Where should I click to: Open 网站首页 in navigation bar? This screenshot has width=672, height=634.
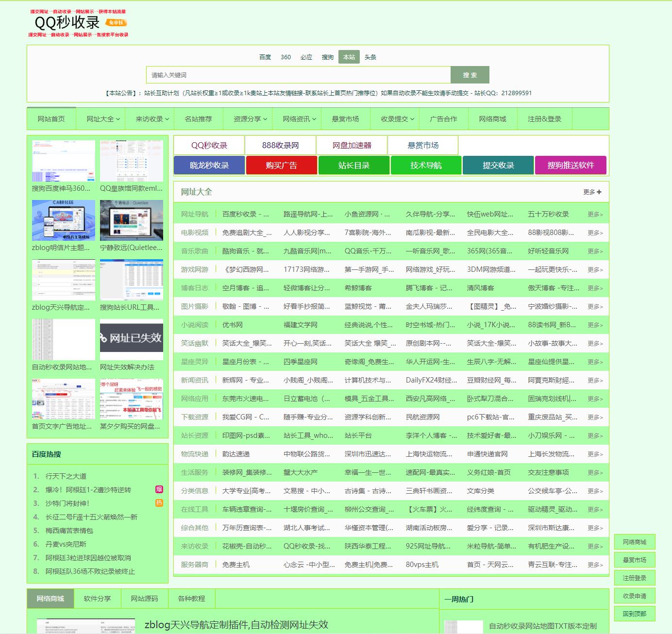[x=51, y=119]
